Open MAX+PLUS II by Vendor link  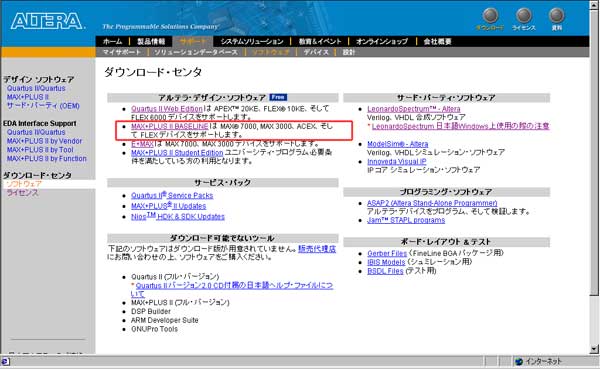pyautogui.click(x=44, y=141)
